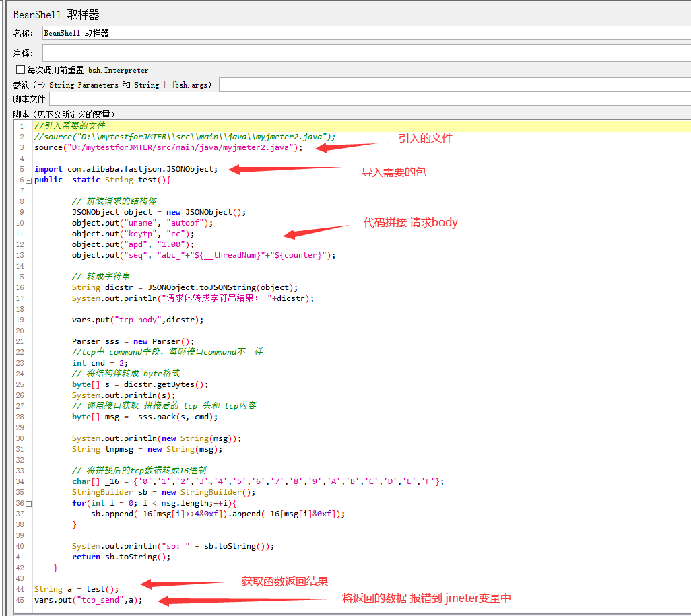
Task: Click the vars.put tcp_body statement
Action: (135, 320)
